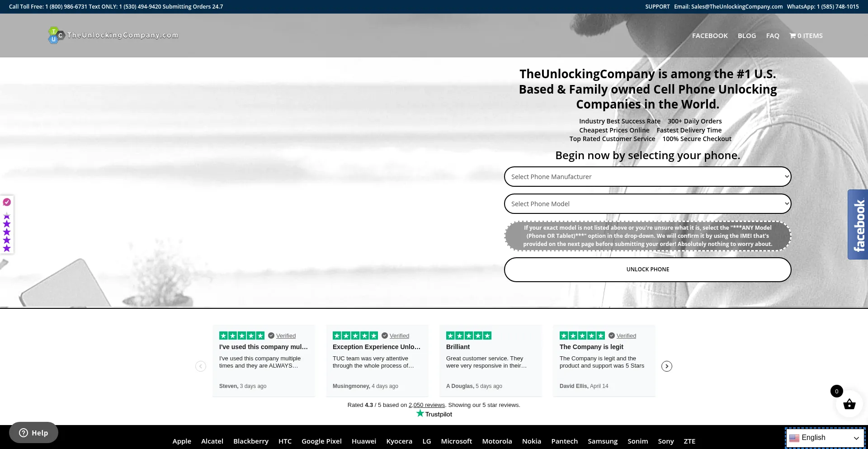Click five-star rating on David Ellis review
This screenshot has width=868, height=449.
click(582, 336)
